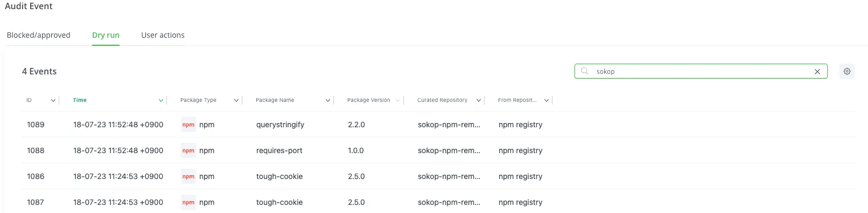Image resolution: width=868 pixels, height=213 pixels.
Task: Click the npm icon in the requires-port row
Action: [x=188, y=150]
